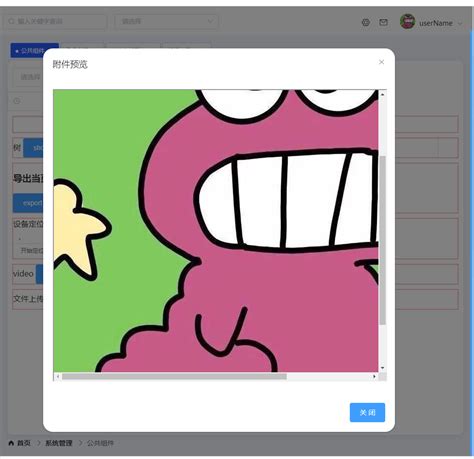Expand the userName dropdown chevron

[x=460, y=23]
